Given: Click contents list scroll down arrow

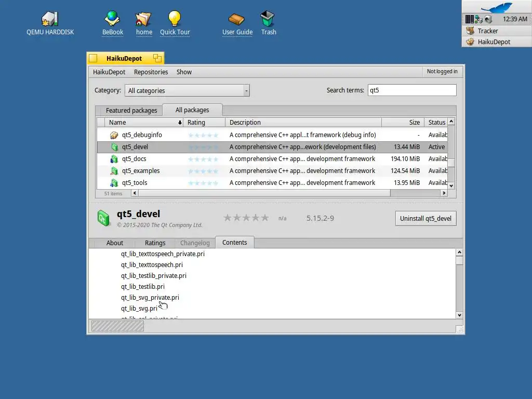Looking at the screenshot, I should tap(459, 315).
